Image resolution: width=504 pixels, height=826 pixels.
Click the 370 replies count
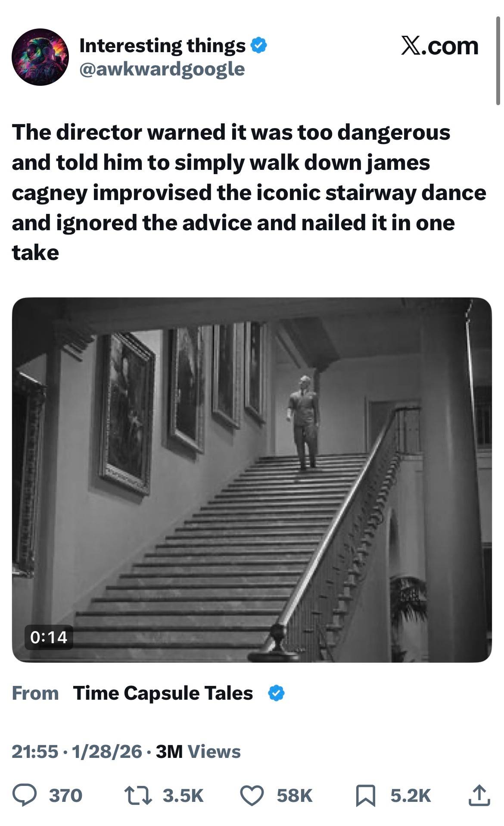(x=65, y=795)
